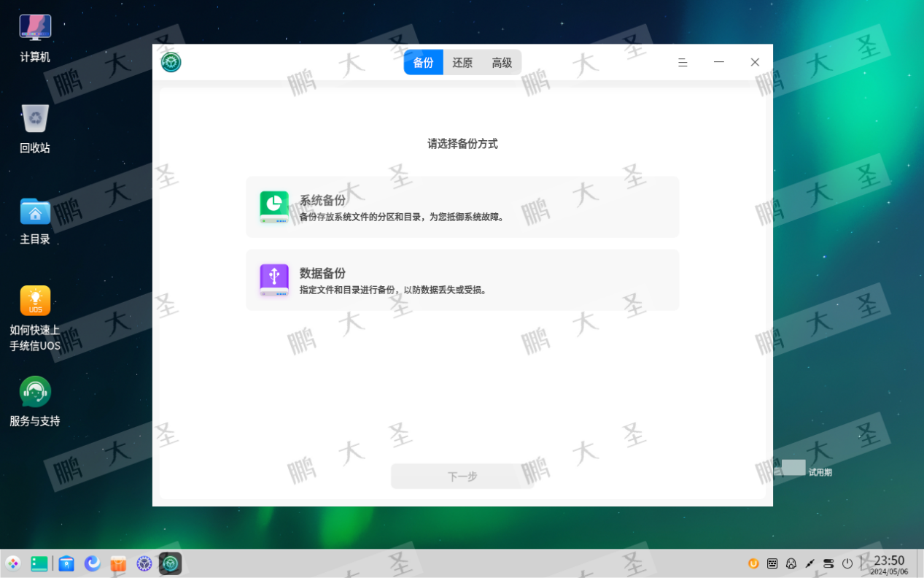Select the 系统备份 option card
The image size is (924, 578).
click(462, 207)
